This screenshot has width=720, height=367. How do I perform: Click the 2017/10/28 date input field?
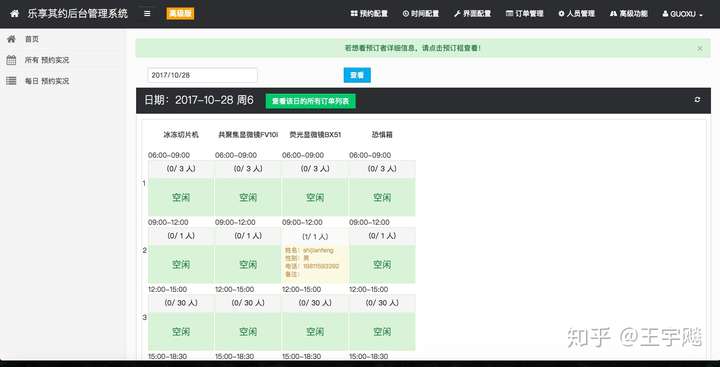pos(202,75)
